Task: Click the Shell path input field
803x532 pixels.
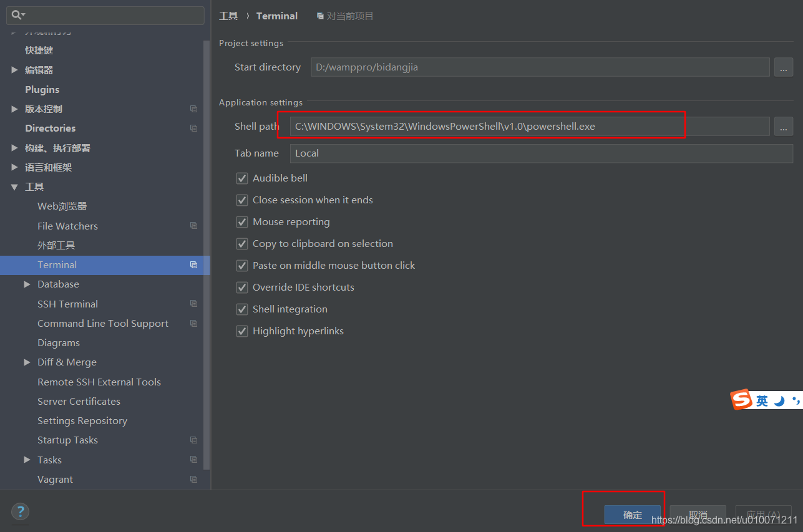Action: click(530, 126)
